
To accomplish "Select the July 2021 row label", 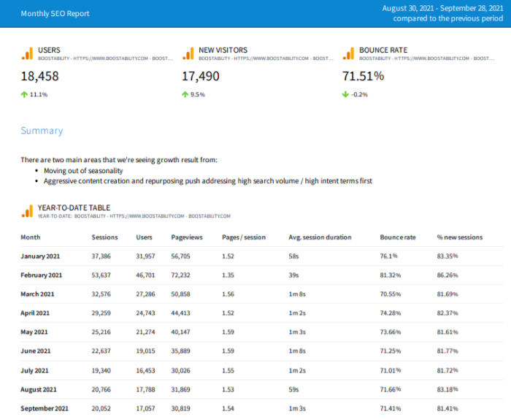I will point(34,370).
